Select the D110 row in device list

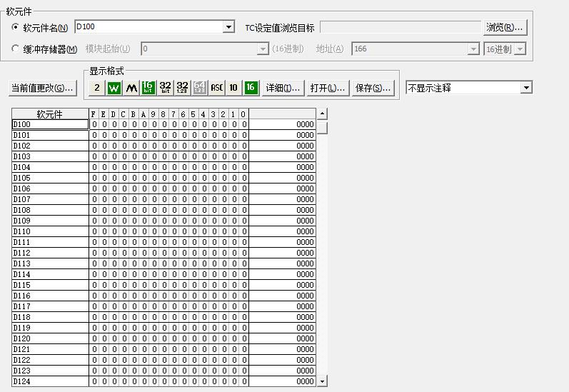click(x=50, y=231)
